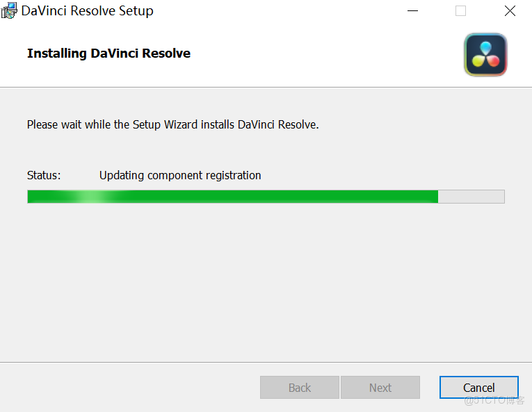Click 'Updating component registration' status text
The image size is (532, 412).
pyautogui.click(x=180, y=175)
